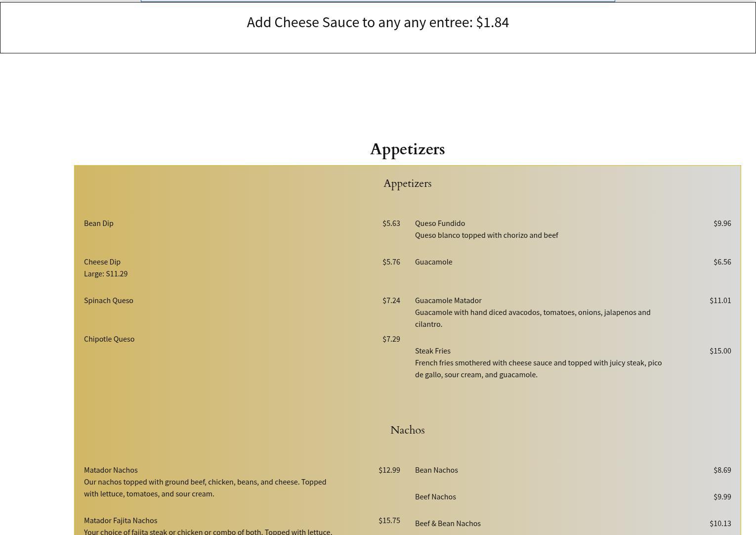Click the Queso blanco topped with chorizo description
Image resolution: width=756 pixels, height=535 pixels.
click(486, 235)
